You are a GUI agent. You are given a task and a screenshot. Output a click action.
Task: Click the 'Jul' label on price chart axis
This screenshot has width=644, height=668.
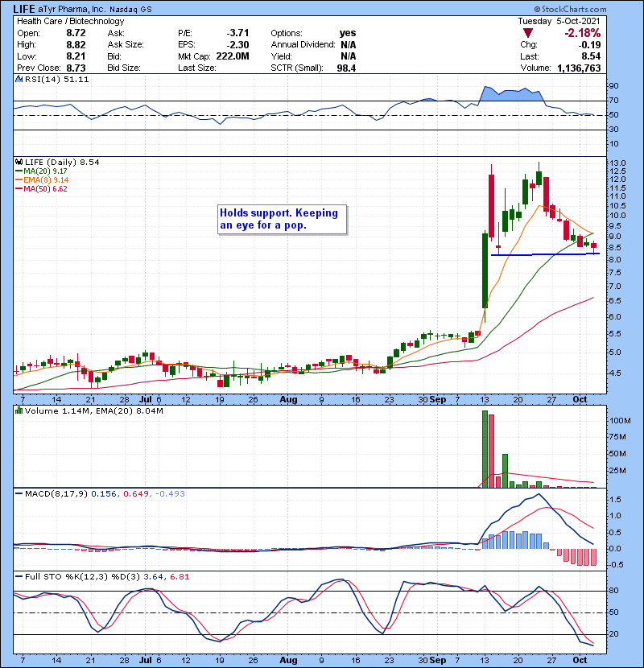[146, 400]
